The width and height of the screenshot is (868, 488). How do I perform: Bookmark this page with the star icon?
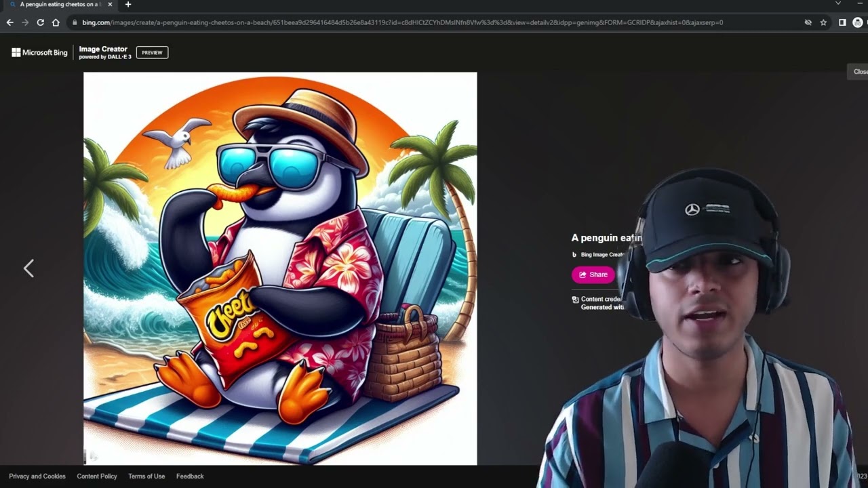click(x=823, y=22)
